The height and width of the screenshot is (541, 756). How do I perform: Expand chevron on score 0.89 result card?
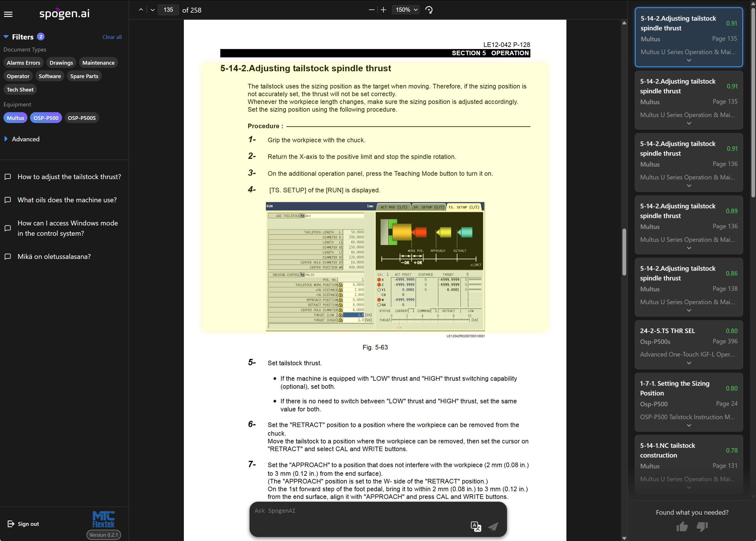click(689, 248)
